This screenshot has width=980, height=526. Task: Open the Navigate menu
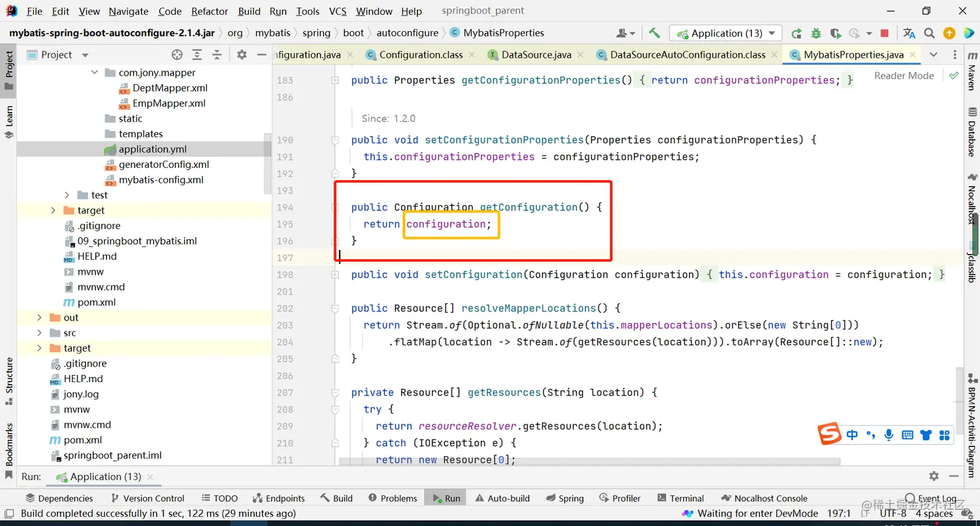coord(128,11)
